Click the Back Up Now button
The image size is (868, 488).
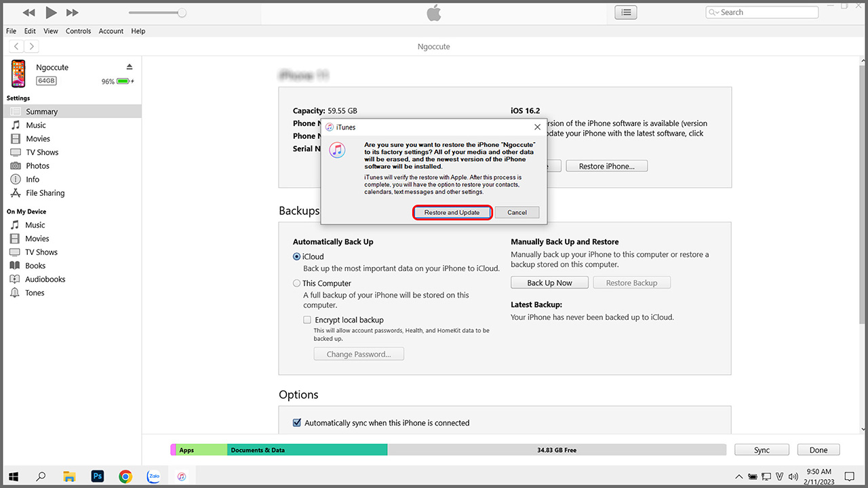point(549,283)
